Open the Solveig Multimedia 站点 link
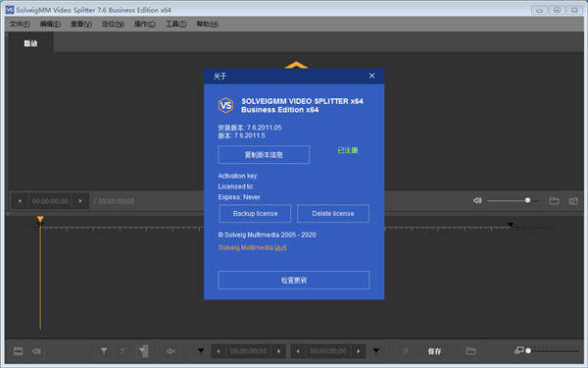The width and height of the screenshot is (588, 368). point(253,247)
